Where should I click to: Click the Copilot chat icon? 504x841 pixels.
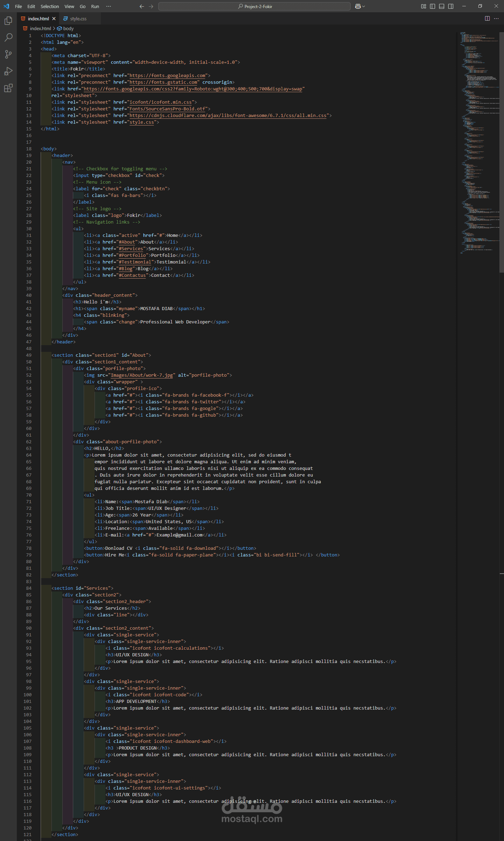tap(358, 6)
